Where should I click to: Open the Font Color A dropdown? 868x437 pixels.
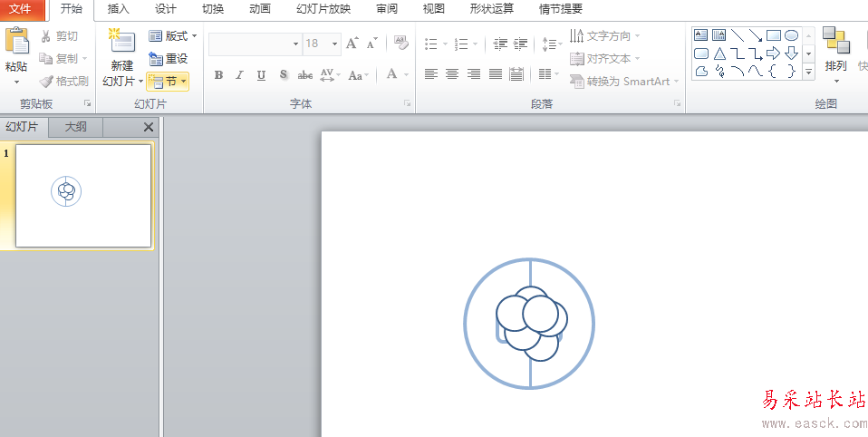(397, 74)
